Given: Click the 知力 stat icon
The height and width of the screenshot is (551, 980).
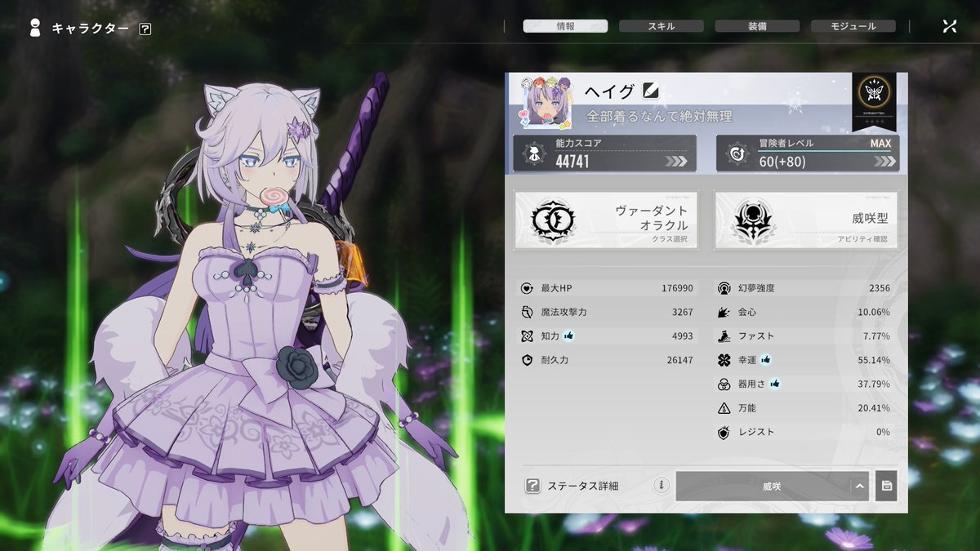Looking at the screenshot, I should pyautogui.click(x=527, y=335).
